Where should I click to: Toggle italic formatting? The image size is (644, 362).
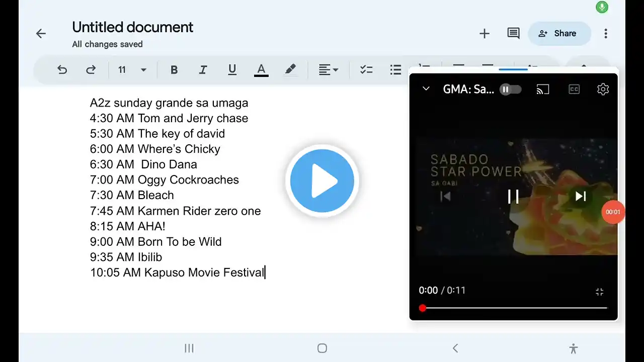point(203,70)
